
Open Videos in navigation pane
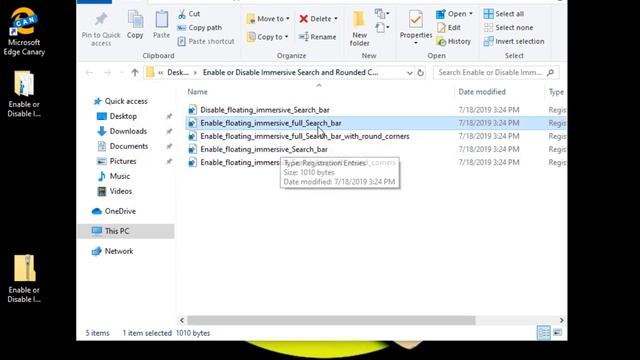pos(120,191)
